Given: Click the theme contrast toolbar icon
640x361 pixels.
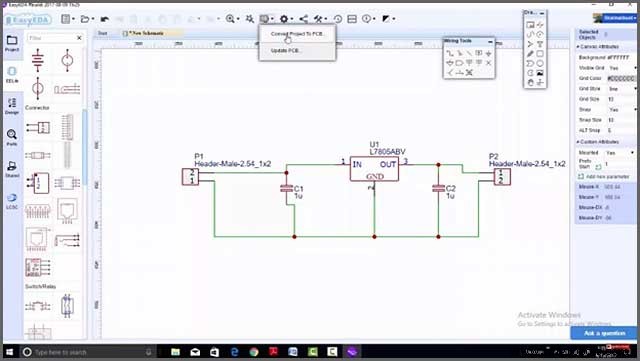Looking at the screenshot, I should click(386, 19).
